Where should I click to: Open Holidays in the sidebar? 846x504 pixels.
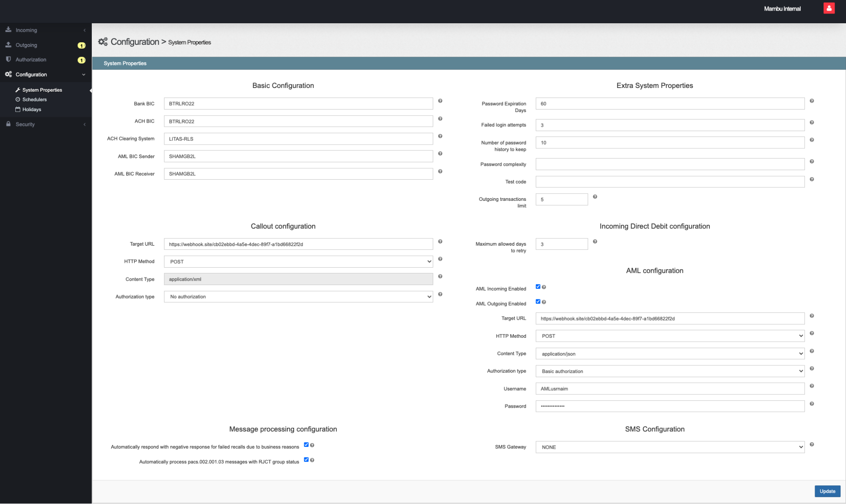tap(32, 110)
